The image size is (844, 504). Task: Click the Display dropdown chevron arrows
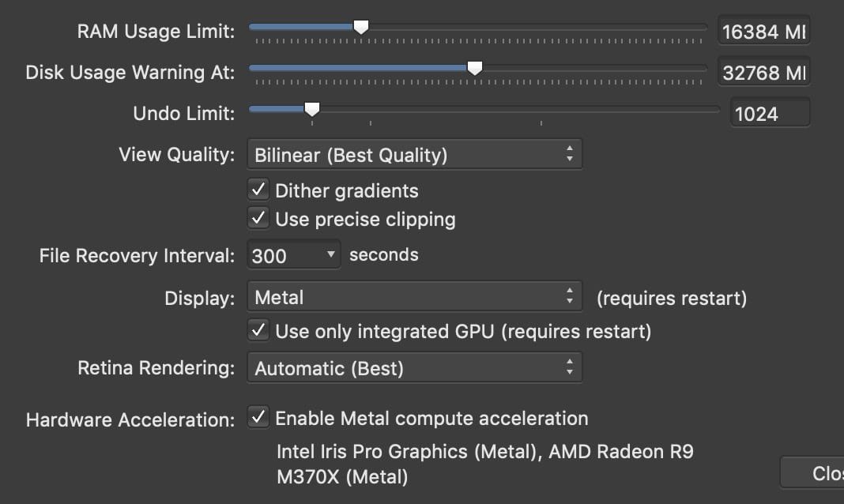[x=571, y=296]
